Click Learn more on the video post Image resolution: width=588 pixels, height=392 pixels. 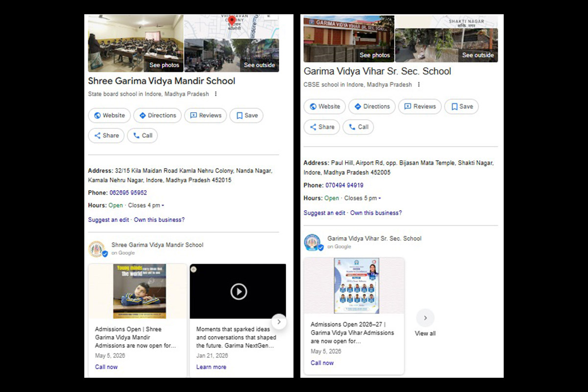click(x=211, y=367)
